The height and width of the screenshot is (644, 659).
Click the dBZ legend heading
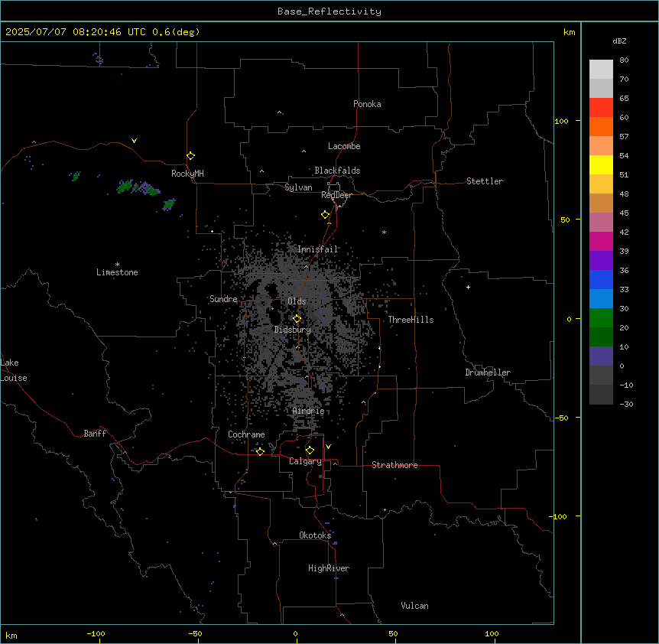pos(619,41)
